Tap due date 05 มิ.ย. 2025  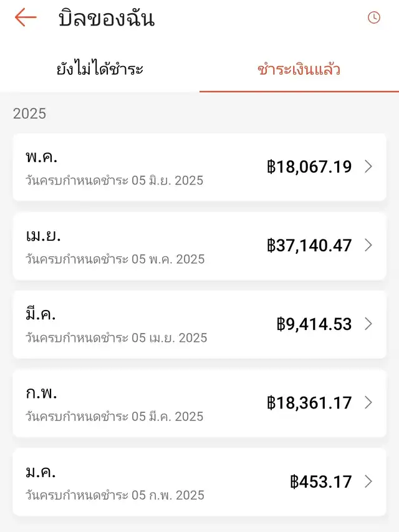click(x=167, y=180)
